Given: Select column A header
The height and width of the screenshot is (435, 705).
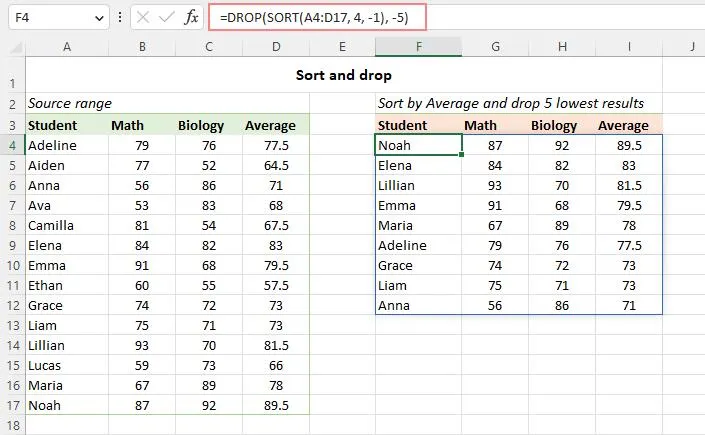Looking at the screenshot, I should (x=67, y=47).
